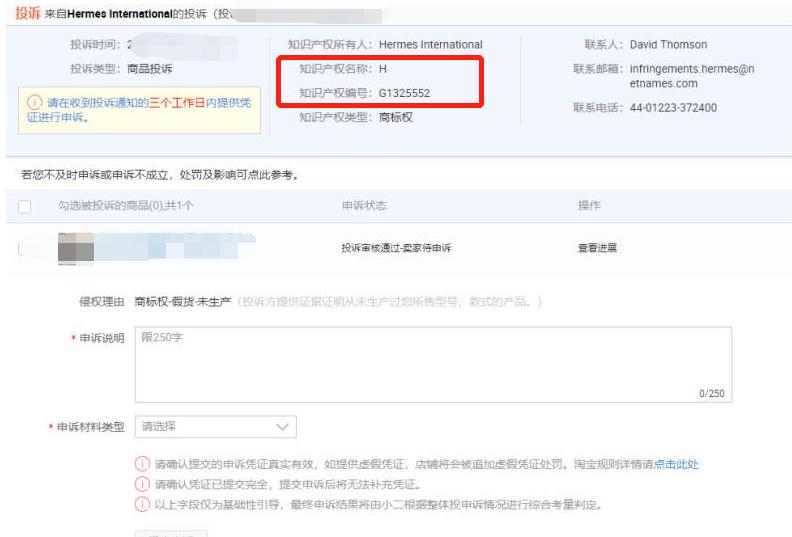This screenshot has height=537, width=792.
Task: Click phone number 44-01223-372400
Action: point(673,108)
